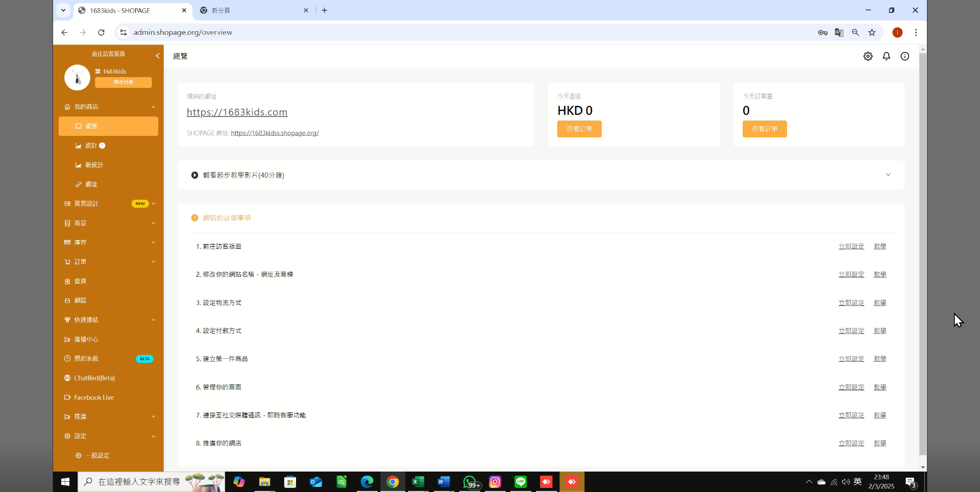Open the settings gear in the page header

(868, 56)
